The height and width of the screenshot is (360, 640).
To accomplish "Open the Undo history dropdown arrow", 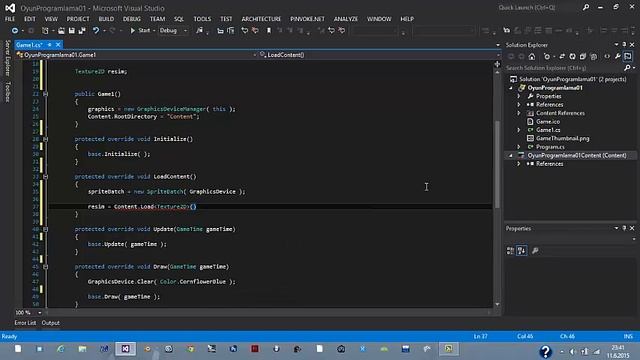I will [104, 31].
